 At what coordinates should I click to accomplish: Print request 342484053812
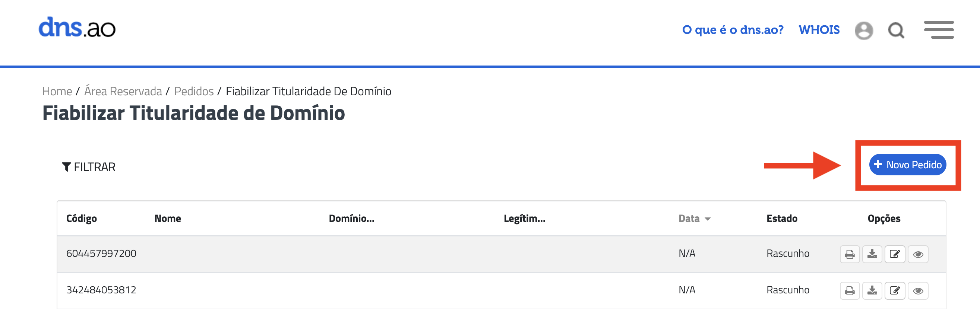coord(850,291)
